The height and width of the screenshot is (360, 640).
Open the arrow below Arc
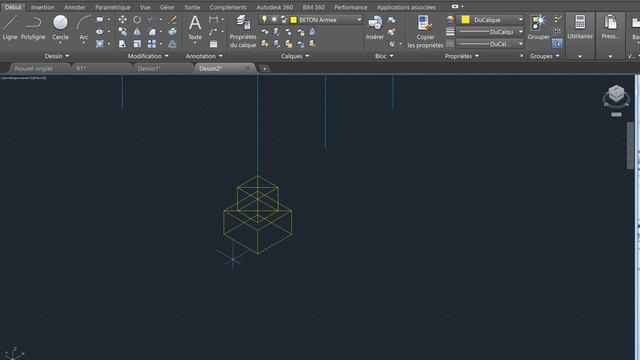[84, 43]
